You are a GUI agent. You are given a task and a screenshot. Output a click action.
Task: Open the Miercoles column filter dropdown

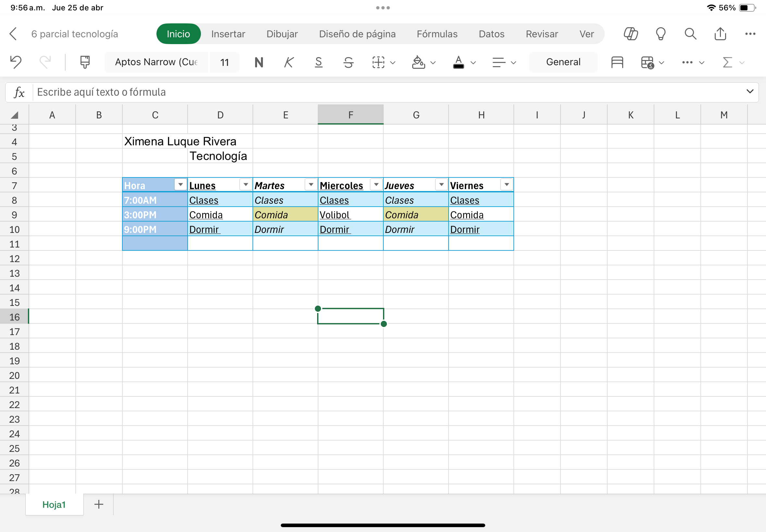(376, 184)
